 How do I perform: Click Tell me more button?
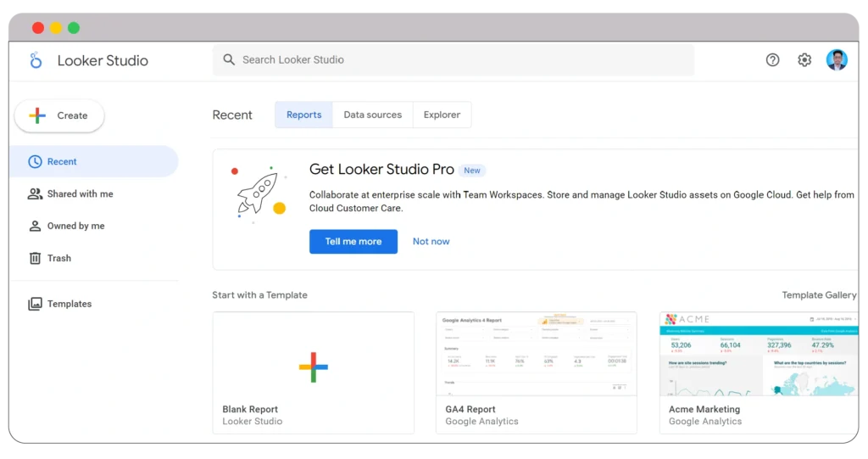353,242
